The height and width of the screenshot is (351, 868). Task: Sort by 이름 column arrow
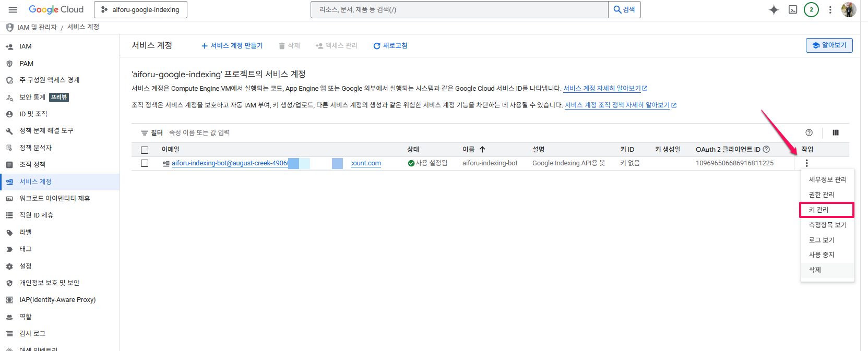click(482, 150)
